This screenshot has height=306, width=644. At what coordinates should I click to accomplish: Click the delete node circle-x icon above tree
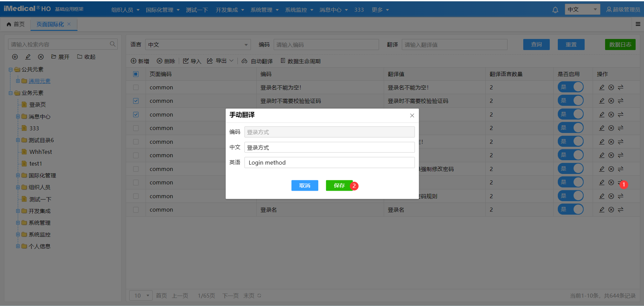click(41, 57)
